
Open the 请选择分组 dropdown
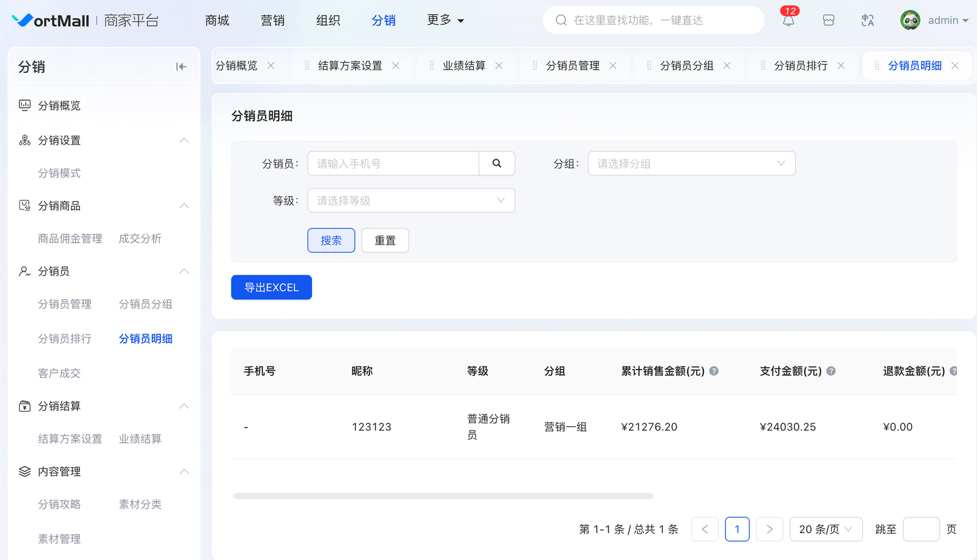point(691,164)
